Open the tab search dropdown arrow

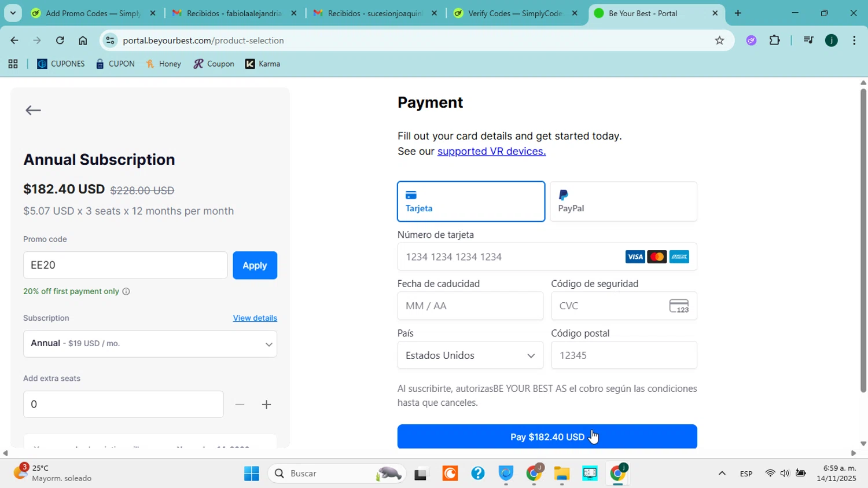click(13, 13)
